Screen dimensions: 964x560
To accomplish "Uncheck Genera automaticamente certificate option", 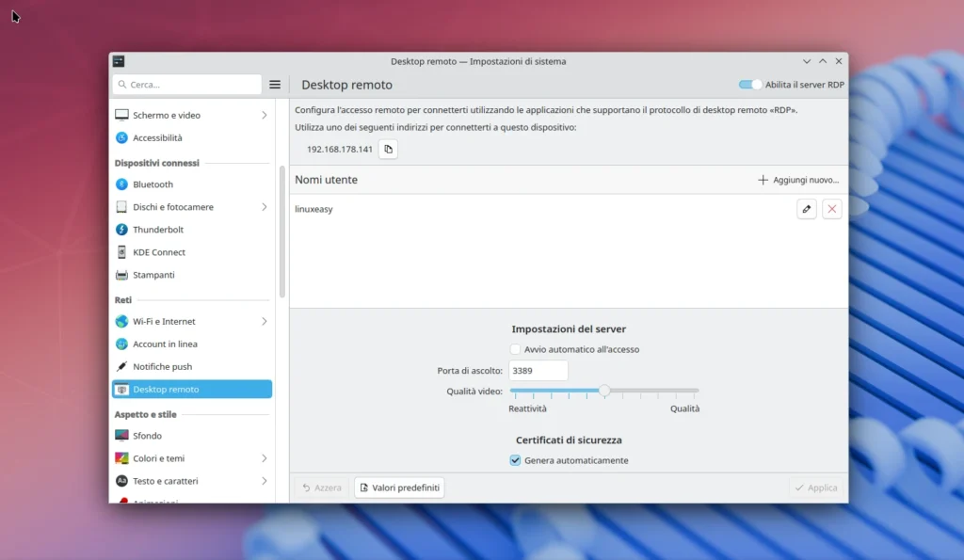I will 515,460.
